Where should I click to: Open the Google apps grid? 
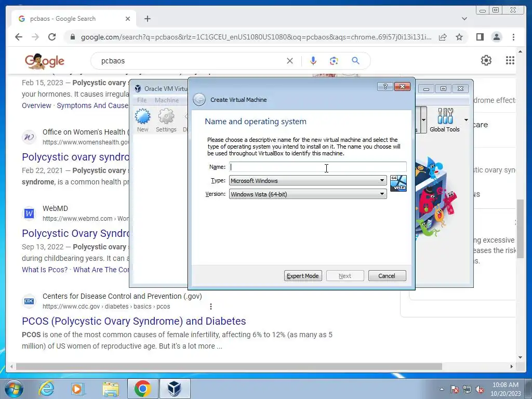point(510,60)
